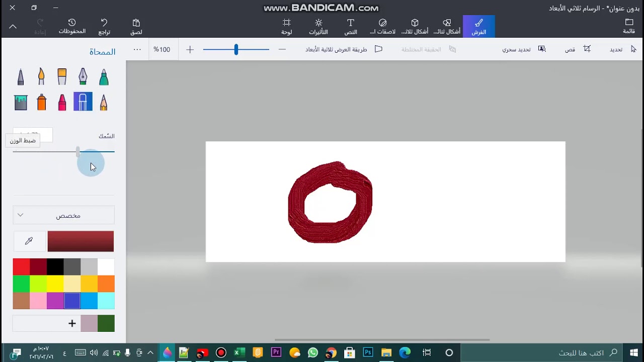Select the Oil brush tool
This screenshot has width=644, height=362.
pyautogui.click(x=62, y=77)
